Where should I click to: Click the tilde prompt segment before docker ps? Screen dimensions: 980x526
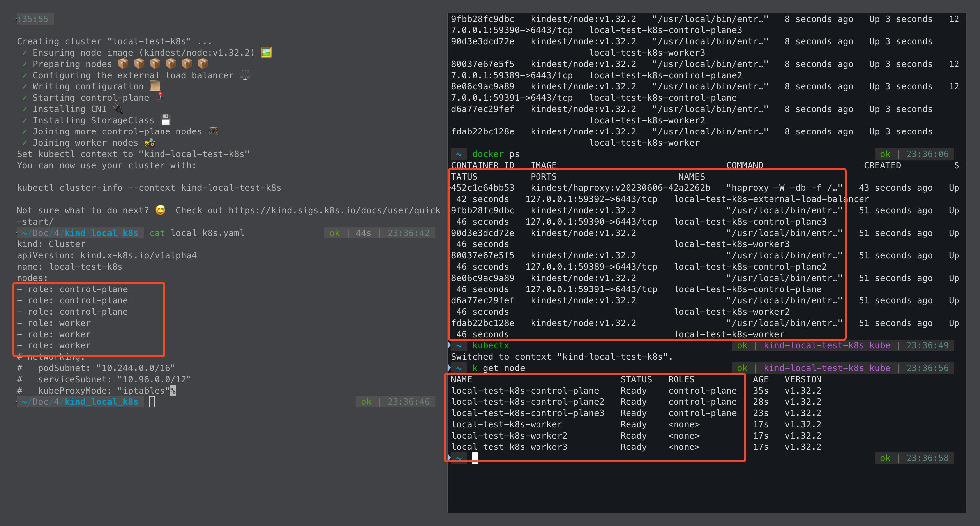click(x=459, y=154)
